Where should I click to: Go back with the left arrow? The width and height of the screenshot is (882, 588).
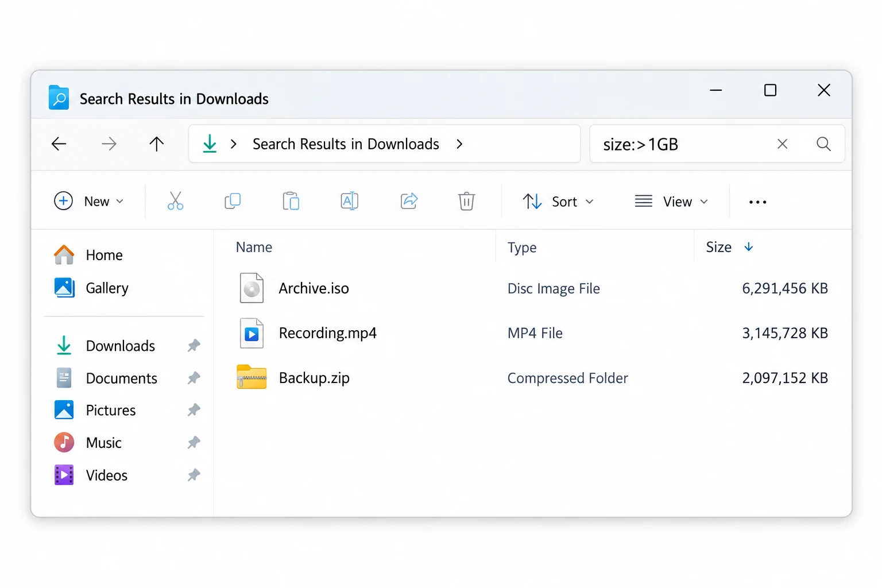tap(59, 144)
